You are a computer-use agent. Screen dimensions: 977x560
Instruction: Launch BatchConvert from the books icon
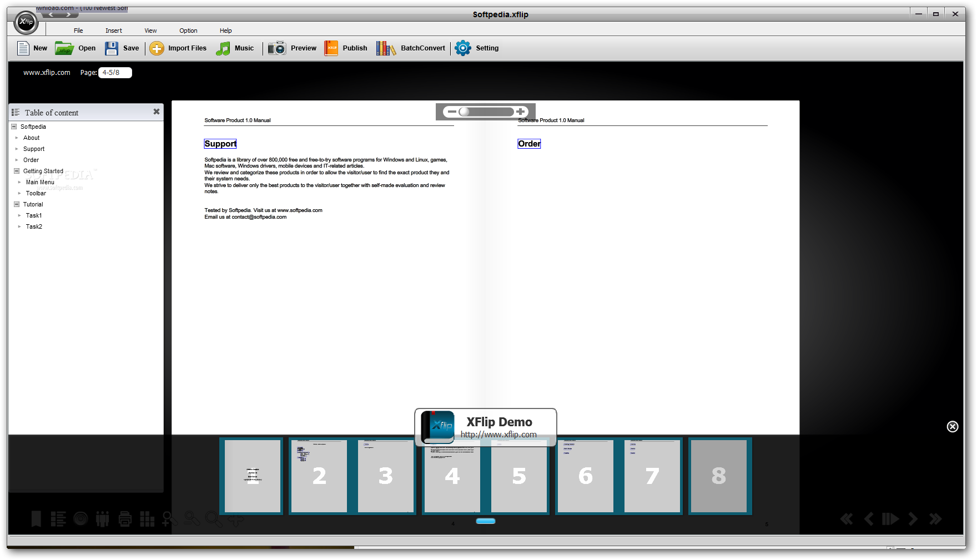click(386, 48)
